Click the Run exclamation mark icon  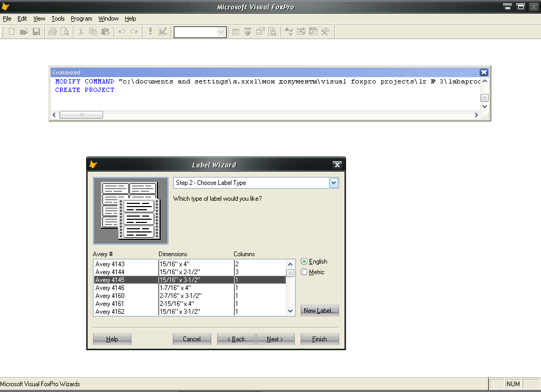pos(151,32)
